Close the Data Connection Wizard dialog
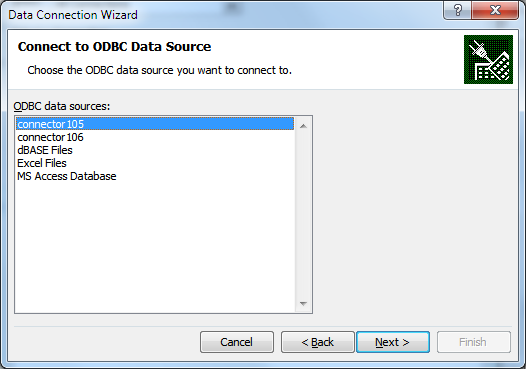This screenshot has height=369, width=526. pos(495,10)
